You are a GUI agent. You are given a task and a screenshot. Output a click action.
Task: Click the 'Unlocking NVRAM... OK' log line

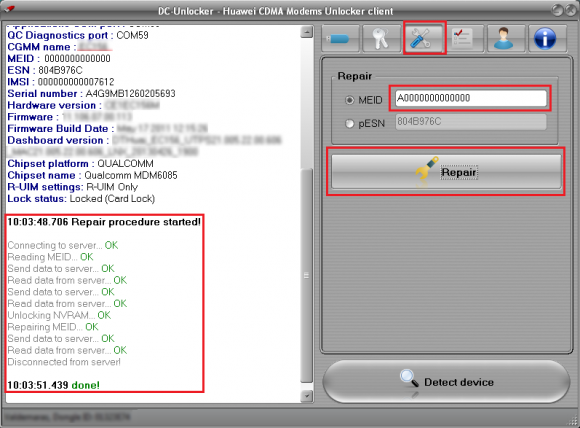(59, 315)
